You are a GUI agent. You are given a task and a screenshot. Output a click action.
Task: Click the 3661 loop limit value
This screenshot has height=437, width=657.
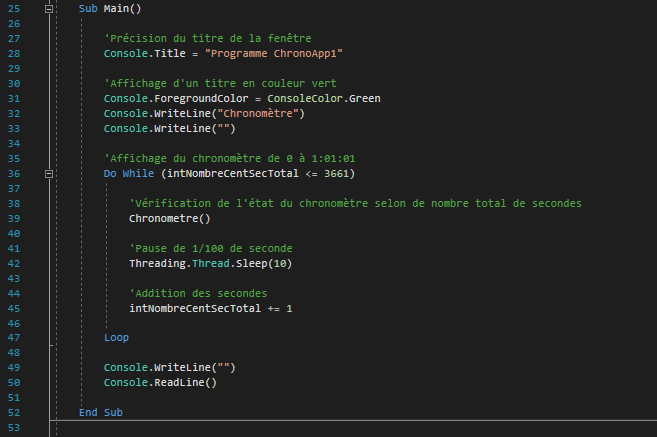click(x=336, y=174)
